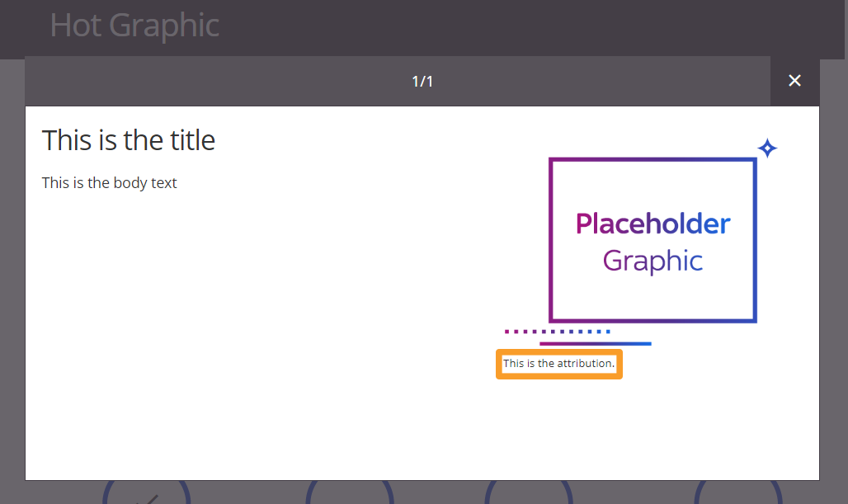Click the 'Placeholder' word inside the graphic
848x504 pixels.
click(x=652, y=223)
